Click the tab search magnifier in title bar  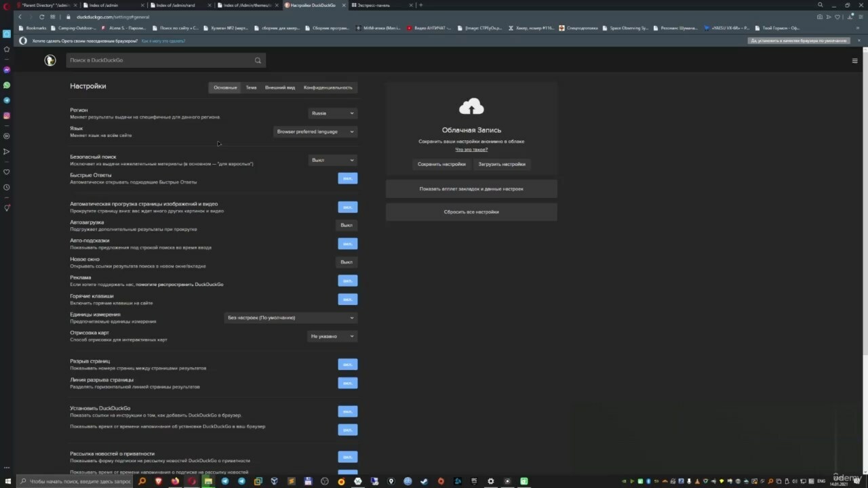pyautogui.click(x=820, y=5)
